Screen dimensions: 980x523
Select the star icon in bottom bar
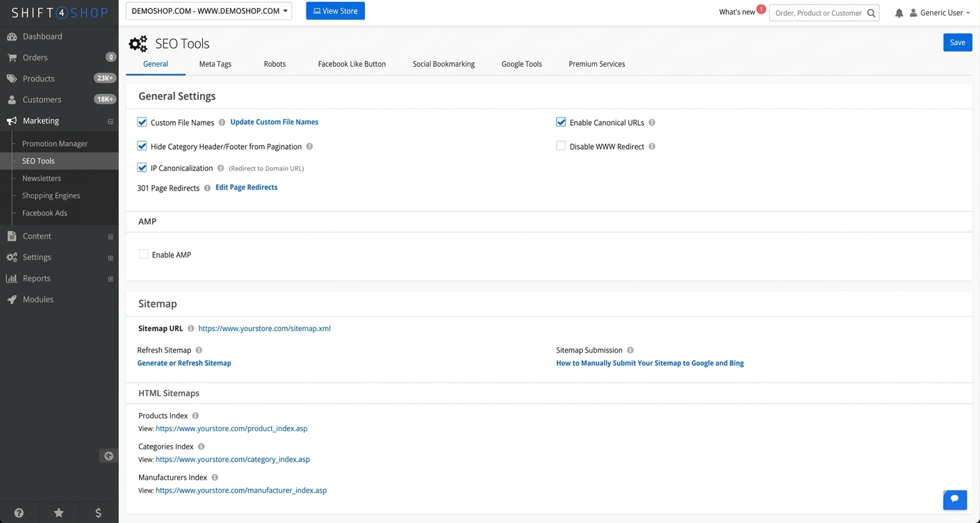pyautogui.click(x=58, y=513)
